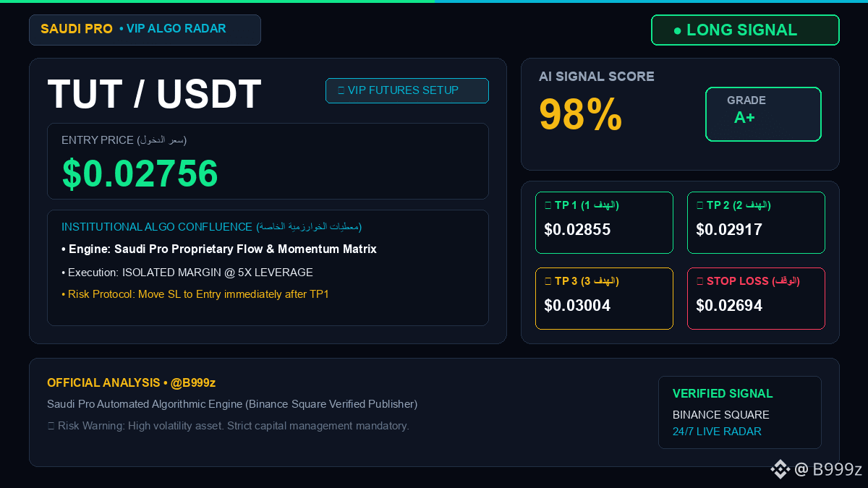Click the SAUDI PRO header label
Viewport: 868px width, 488px height.
click(77, 29)
